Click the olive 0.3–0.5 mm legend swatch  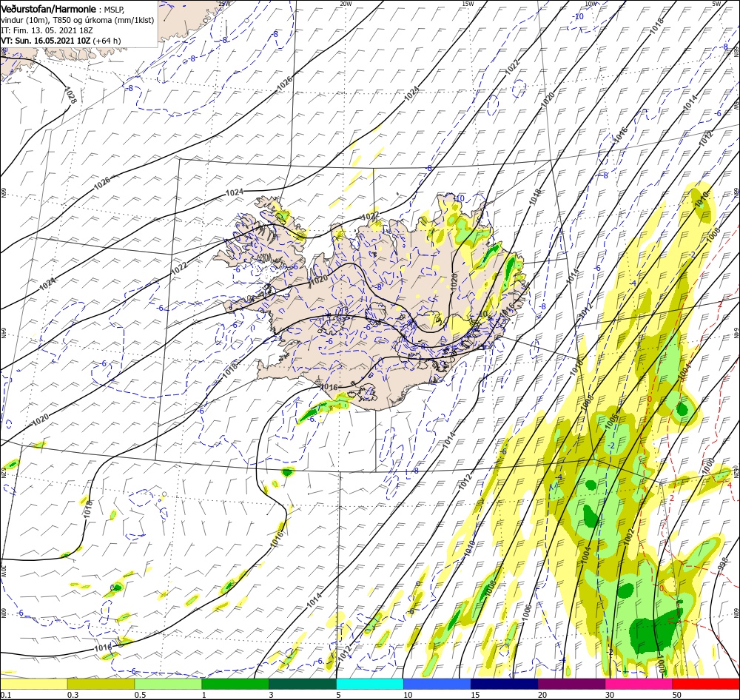[x=101, y=684]
